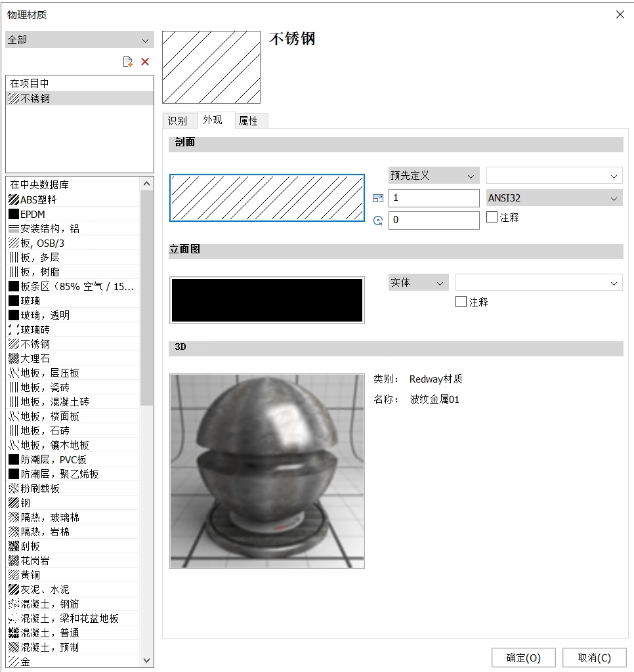Click the EPDM solid fill icon

14,214
